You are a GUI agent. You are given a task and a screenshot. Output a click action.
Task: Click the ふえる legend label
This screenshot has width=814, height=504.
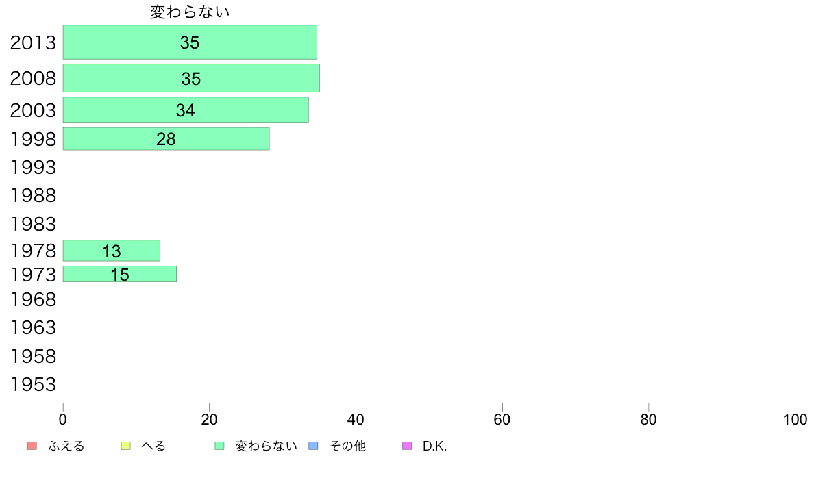[x=66, y=446]
